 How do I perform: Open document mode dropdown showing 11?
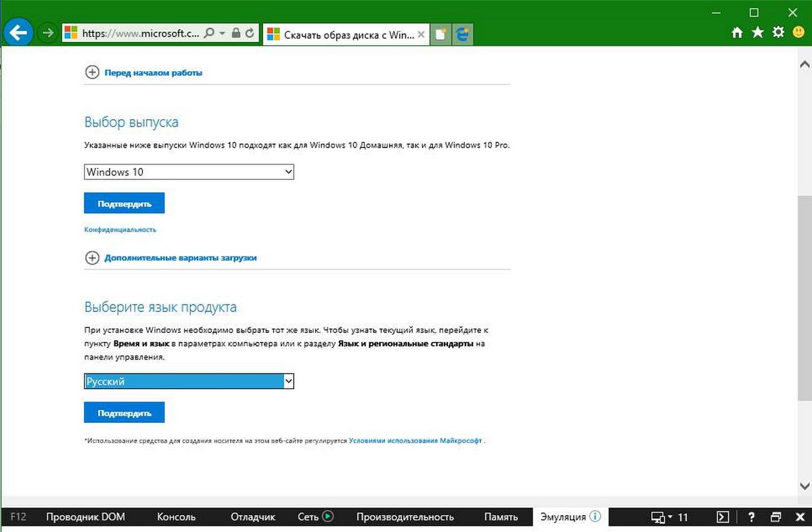point(669,517)
